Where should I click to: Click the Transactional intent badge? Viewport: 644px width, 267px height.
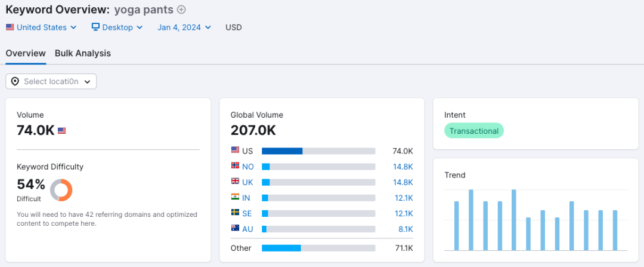(474, 131)
